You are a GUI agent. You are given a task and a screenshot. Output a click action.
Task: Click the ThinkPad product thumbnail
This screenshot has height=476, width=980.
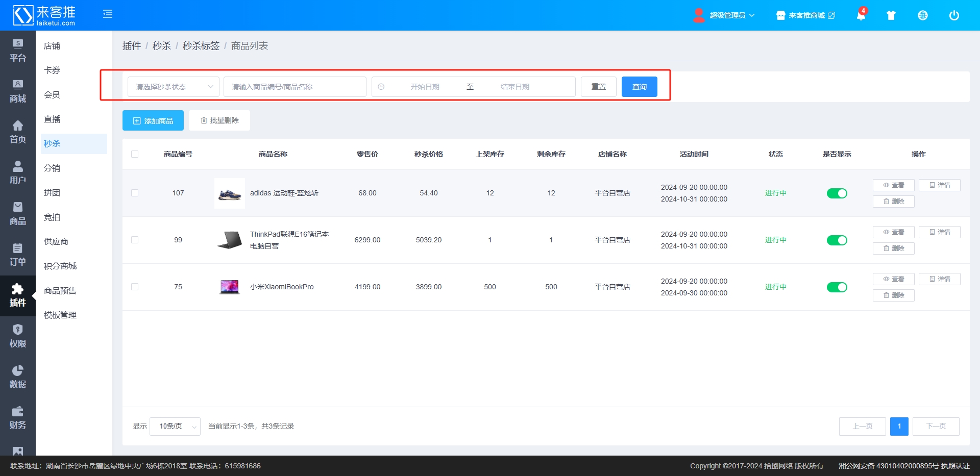230,240
